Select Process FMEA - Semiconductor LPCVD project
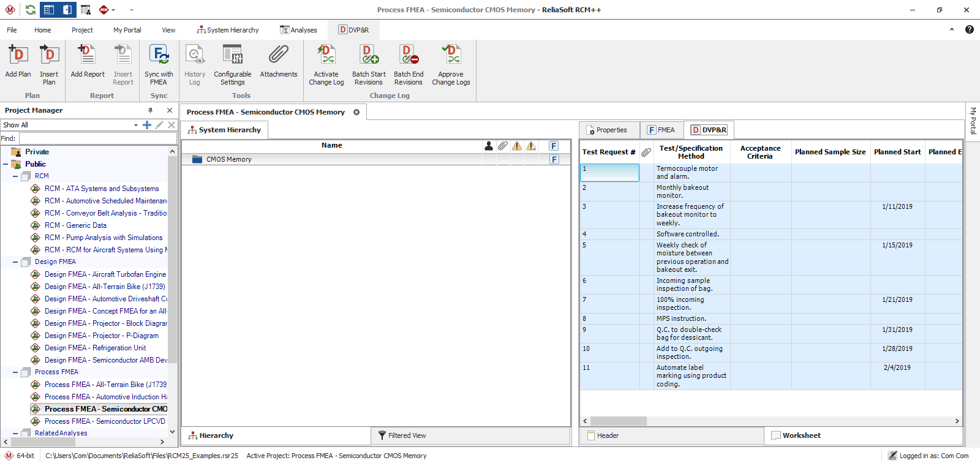Viewport: 980px width, 463px height. tap(105, 421)
